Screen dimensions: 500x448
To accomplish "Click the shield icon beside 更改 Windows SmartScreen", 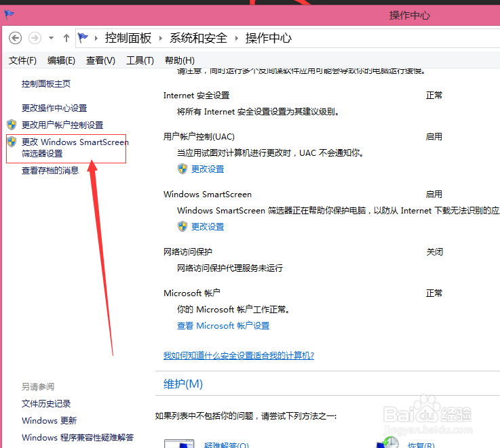I will [12, 142].
